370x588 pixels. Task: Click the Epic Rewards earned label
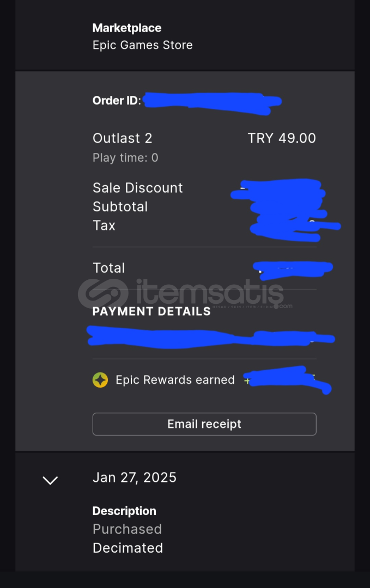point(175,380)
